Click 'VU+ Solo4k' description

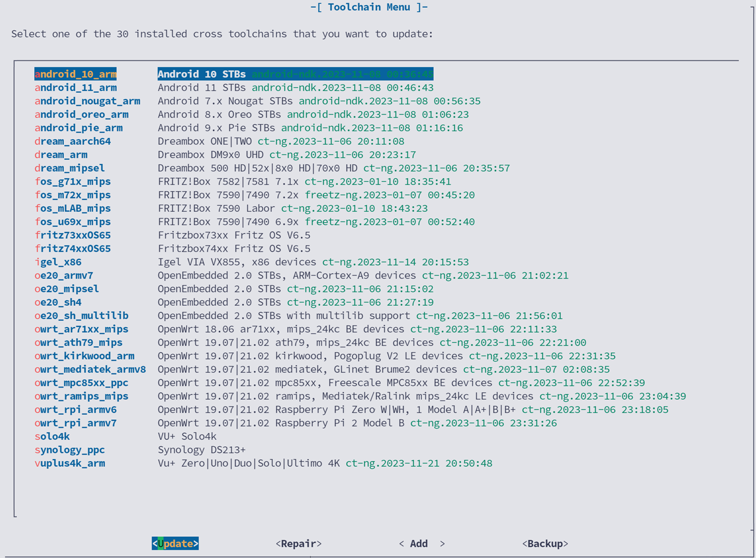coord(187,436)
